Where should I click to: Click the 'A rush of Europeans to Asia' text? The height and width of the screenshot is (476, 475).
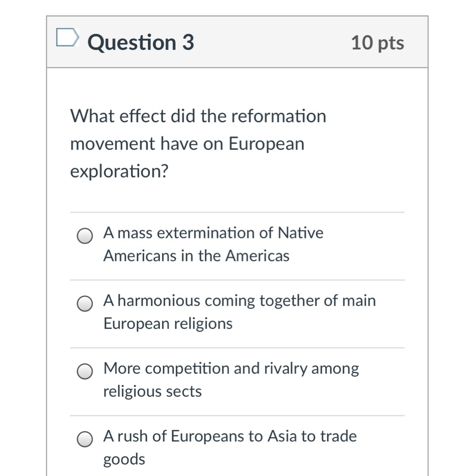(x=230, y=436)
